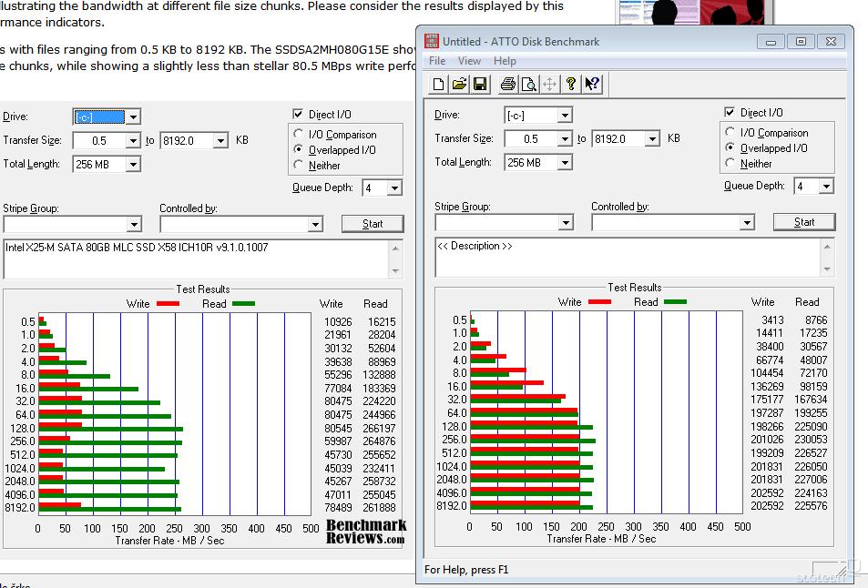Open a saved benchmark via the folder icon

coord(459,84)
